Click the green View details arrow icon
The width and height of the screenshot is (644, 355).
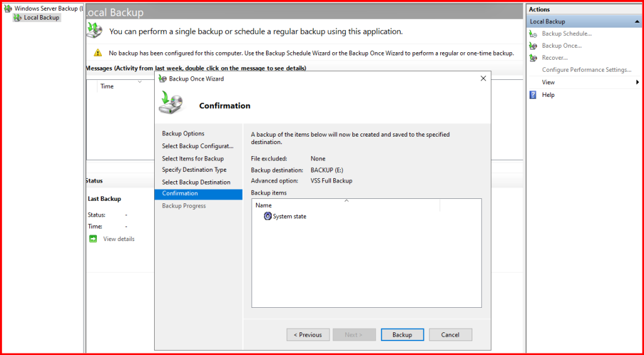point(93,239)
